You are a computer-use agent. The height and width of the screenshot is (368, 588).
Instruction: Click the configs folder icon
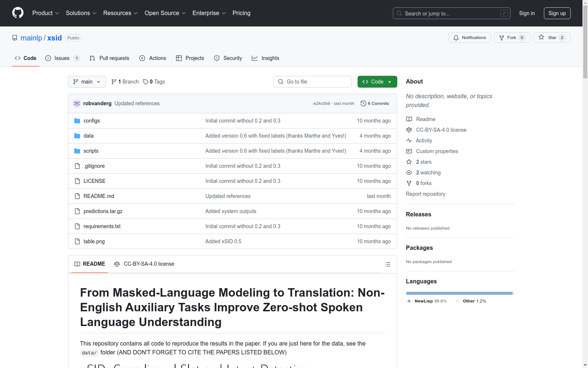(x=77, y=121)
